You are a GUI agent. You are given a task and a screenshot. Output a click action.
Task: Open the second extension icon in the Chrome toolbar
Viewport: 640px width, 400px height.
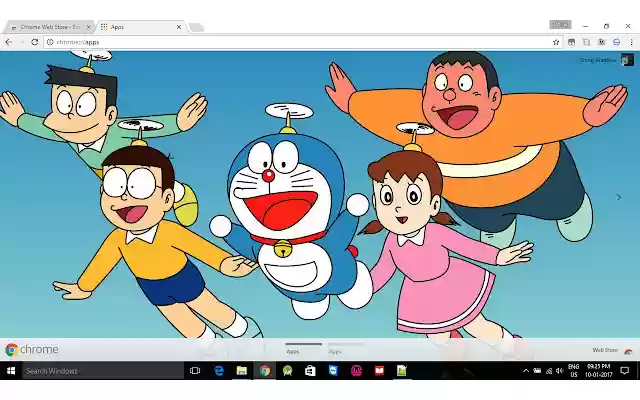click(587, 42)
